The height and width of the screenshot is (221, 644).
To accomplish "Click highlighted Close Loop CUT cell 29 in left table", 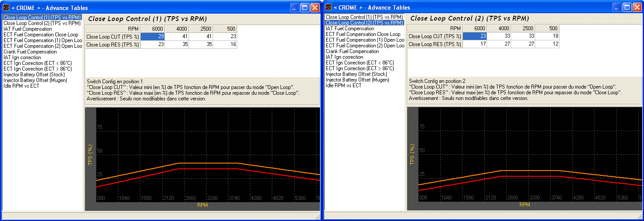I will coord(153,37).
